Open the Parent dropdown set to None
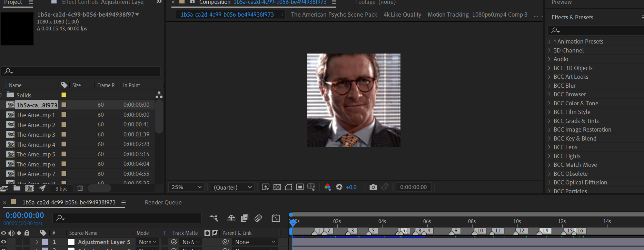The height and width of the screenshot is (250, 644). tap(255, 242)
